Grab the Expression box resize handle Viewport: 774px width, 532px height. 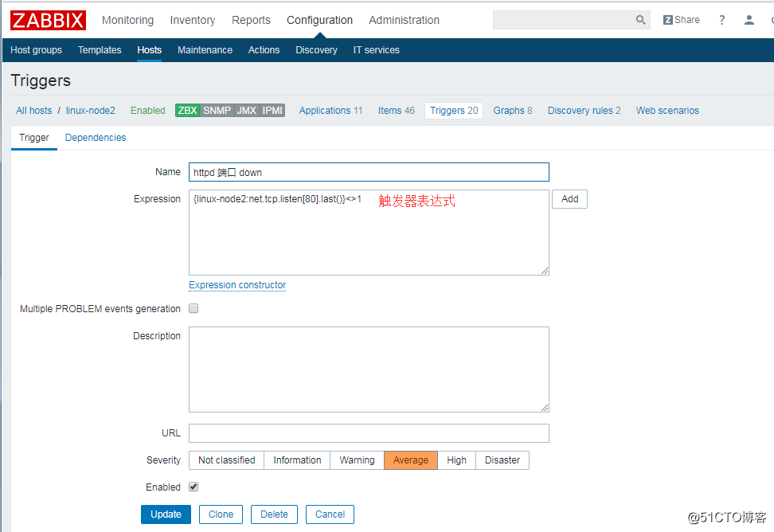coord(545,271)
